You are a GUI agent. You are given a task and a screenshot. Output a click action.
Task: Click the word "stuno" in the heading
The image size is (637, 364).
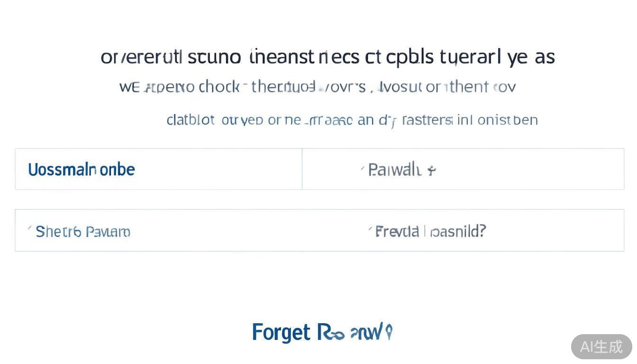click(x=214, y=57)
